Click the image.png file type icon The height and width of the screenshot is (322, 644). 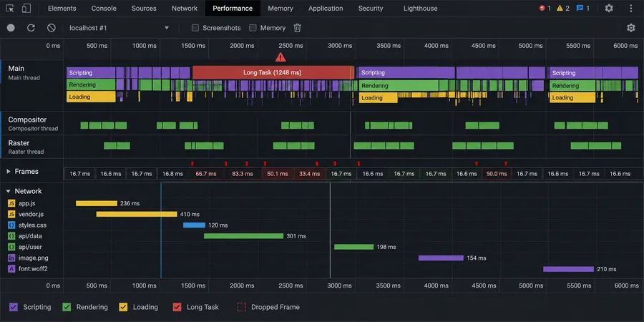[x=11, y=258]
